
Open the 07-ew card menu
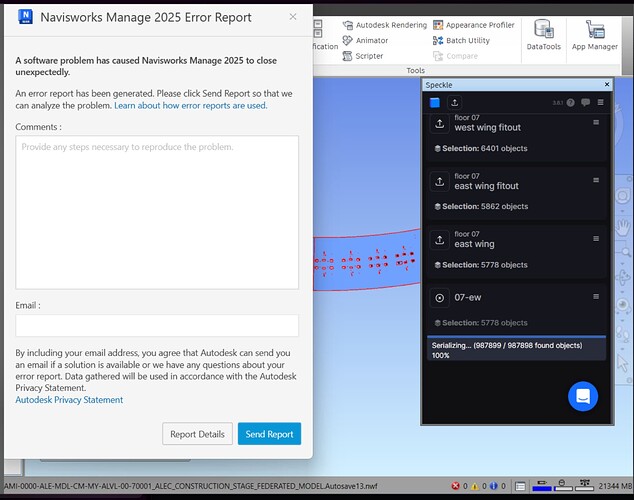pos(596,297)
